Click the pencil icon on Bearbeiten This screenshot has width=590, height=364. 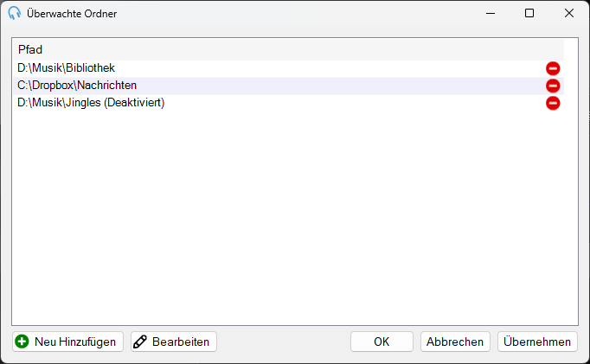(x=140, y=342)
